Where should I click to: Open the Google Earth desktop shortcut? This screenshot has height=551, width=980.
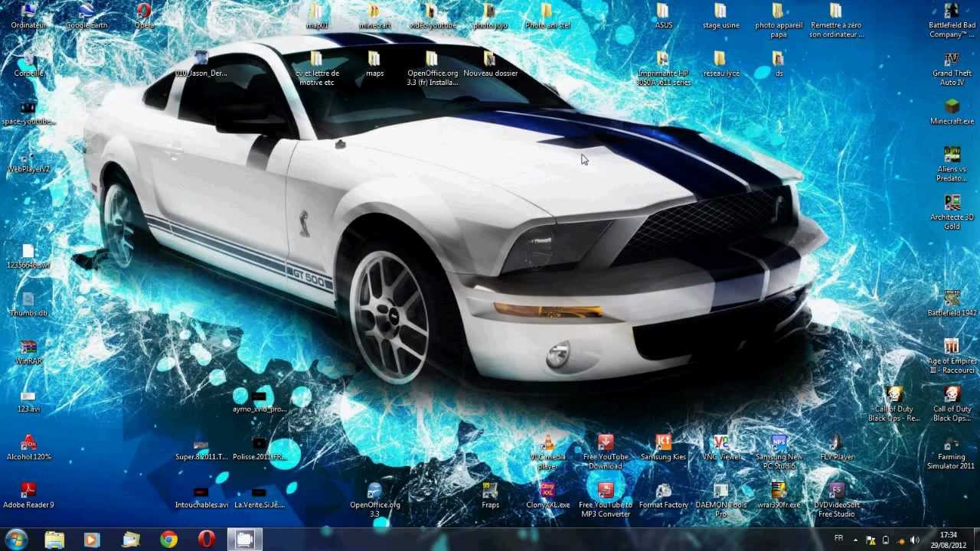tap(87, 16)
